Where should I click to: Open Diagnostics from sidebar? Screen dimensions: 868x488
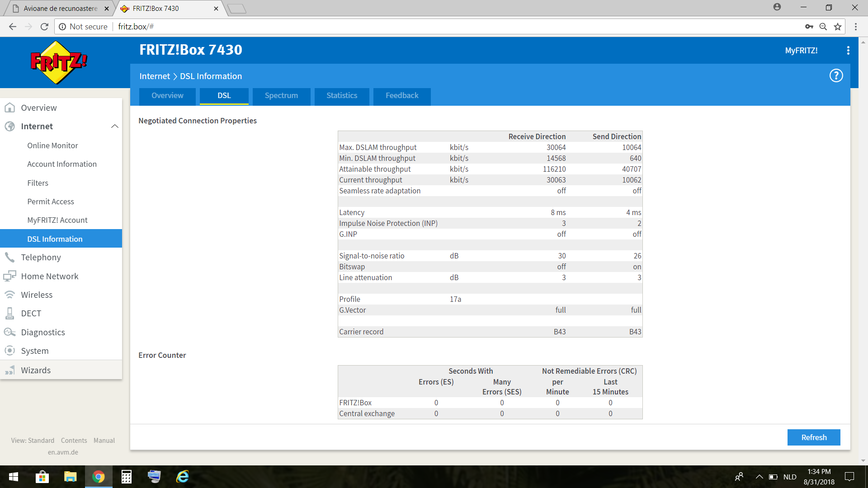43,332
